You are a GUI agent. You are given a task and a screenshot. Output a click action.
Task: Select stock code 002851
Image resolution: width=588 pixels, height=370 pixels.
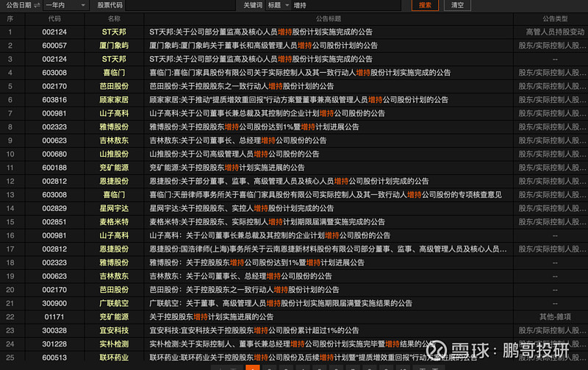click(54, 221)
